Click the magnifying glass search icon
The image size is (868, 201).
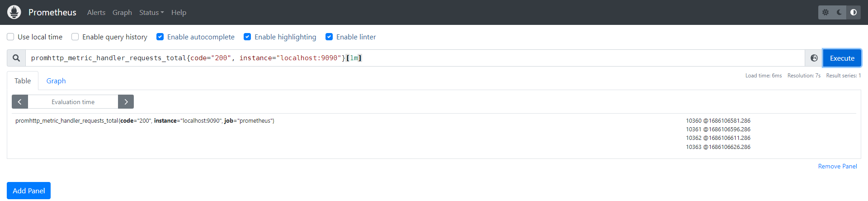tap(16, 58)
